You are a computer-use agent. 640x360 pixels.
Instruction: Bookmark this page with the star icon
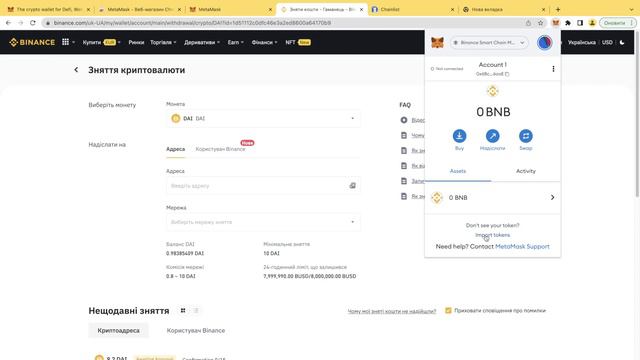540,23
